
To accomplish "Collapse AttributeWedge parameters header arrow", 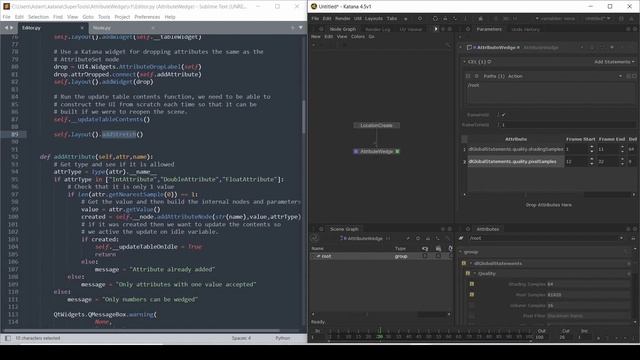I will 461,47.
